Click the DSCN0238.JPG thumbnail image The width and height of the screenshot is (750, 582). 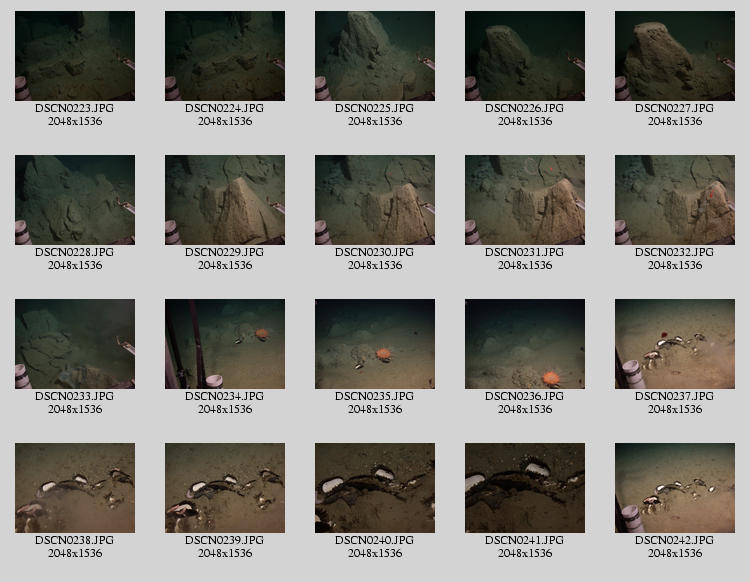coord(75,488)
